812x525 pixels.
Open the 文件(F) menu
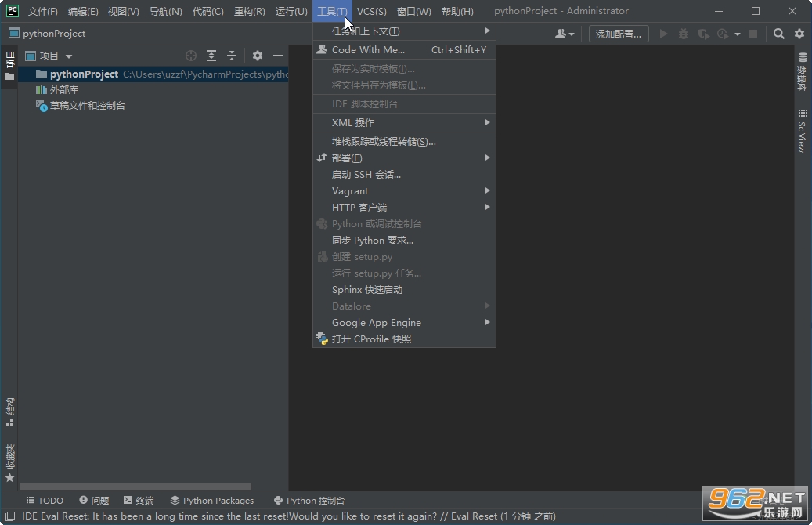tap(42, 12)
